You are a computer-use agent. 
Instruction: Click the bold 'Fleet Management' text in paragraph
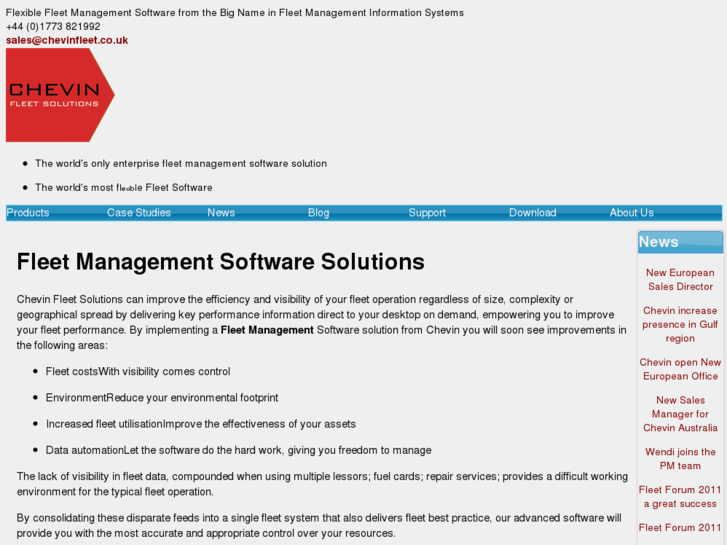(267, 330)
